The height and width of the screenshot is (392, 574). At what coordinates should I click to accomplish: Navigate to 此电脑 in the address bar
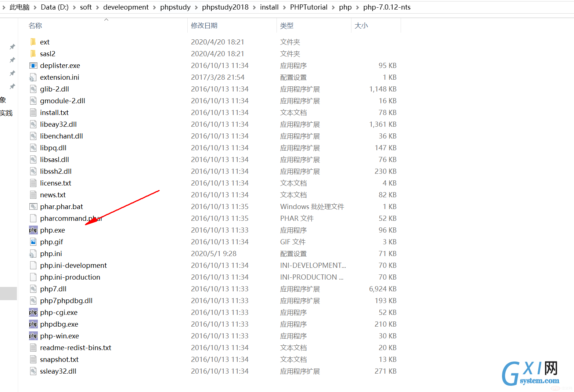19,7
